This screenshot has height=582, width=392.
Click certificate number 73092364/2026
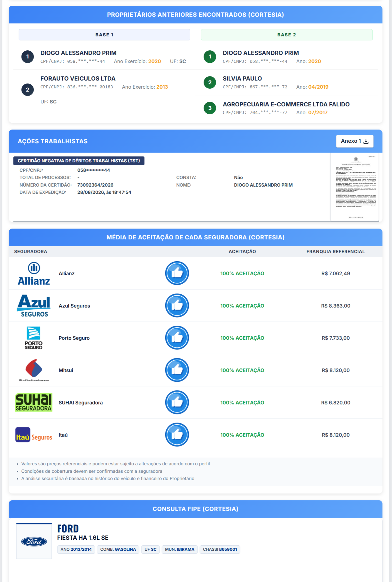[x=95, y=185]
